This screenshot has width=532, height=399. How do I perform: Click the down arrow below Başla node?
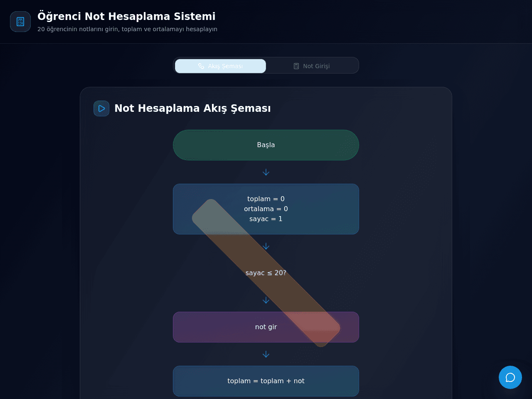(266, 172)
